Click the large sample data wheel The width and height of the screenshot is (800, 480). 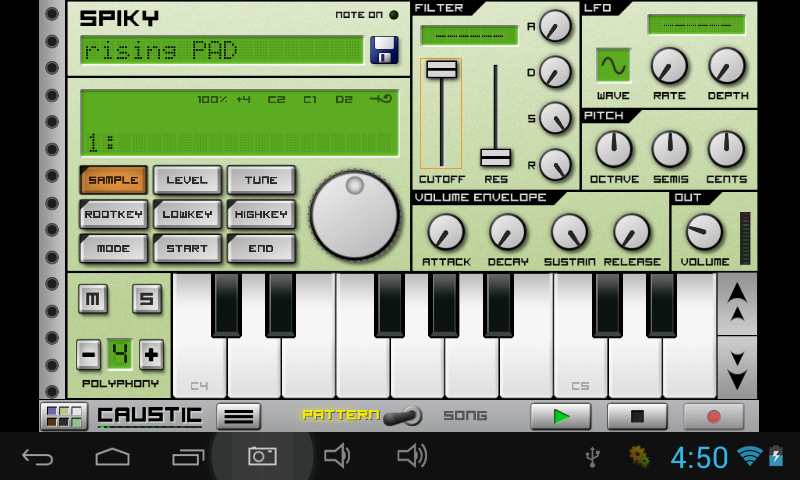click(355, 215)
